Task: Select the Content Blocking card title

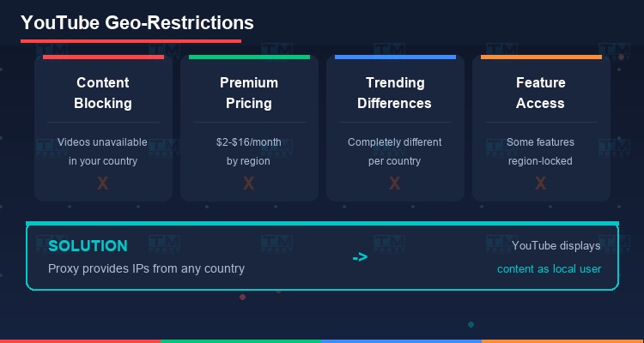Action: (x=103, y=93)
